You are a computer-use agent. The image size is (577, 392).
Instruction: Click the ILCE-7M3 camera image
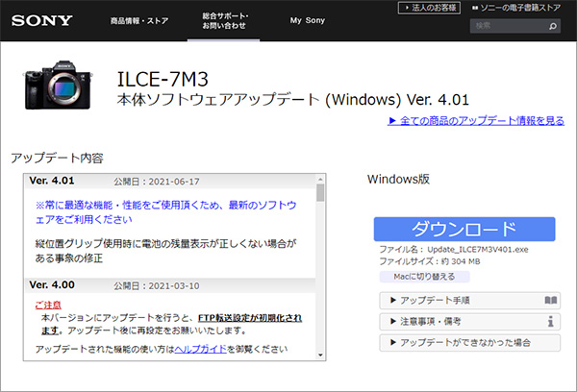pyautogui.click(x=58, y=85)
